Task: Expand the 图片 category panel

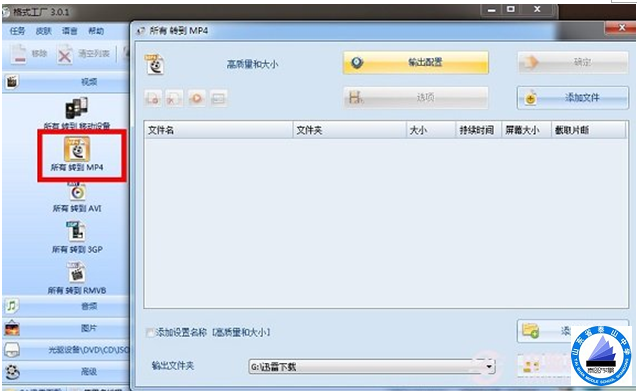Action: click(x=66, y=328)
